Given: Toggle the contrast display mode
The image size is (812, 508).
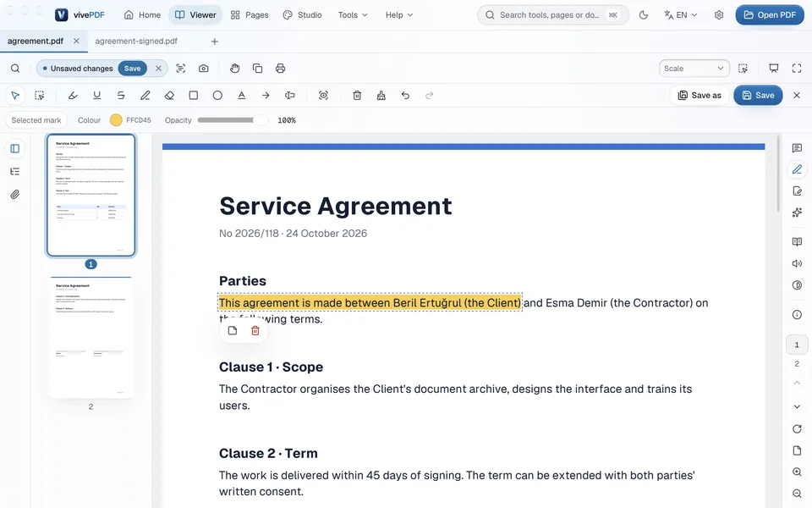Looking at the screenshot, I should (797, 285).
